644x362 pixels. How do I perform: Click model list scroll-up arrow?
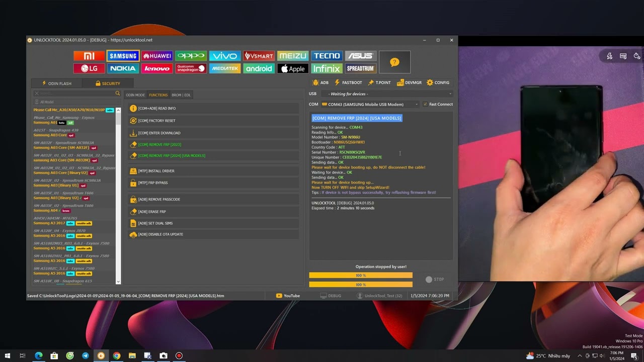click(118, 110)
